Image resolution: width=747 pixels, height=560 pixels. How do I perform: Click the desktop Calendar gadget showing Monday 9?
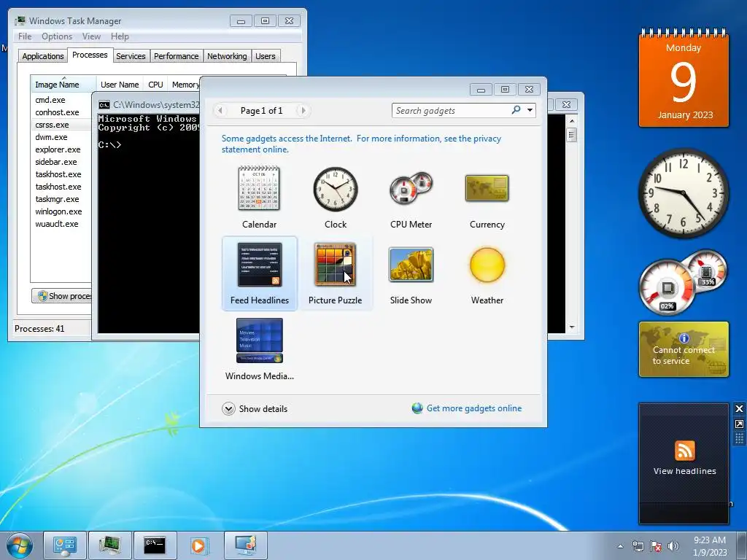(684, 78)
